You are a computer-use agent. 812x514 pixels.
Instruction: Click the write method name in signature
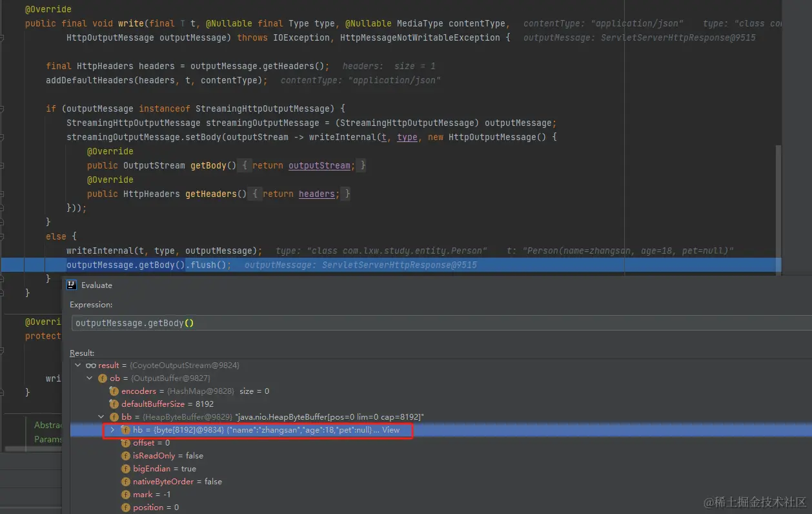[x=131, y=23]
